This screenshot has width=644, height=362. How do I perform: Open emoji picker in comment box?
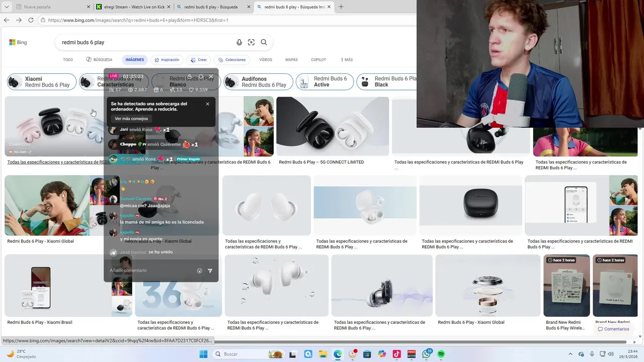199,270
